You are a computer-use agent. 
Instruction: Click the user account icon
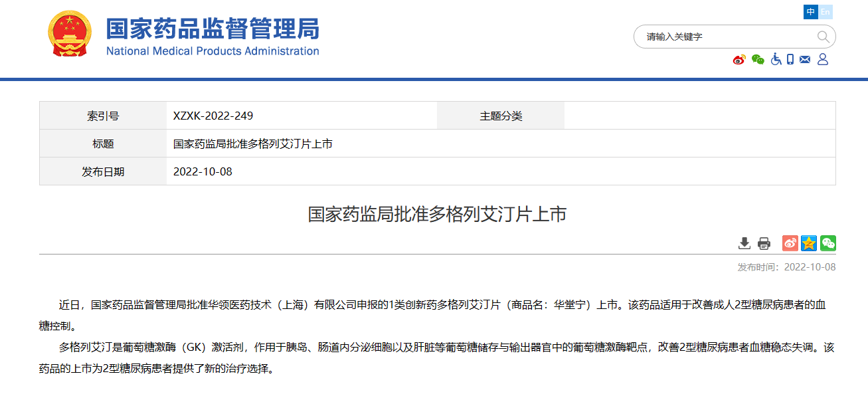(823, 59)
